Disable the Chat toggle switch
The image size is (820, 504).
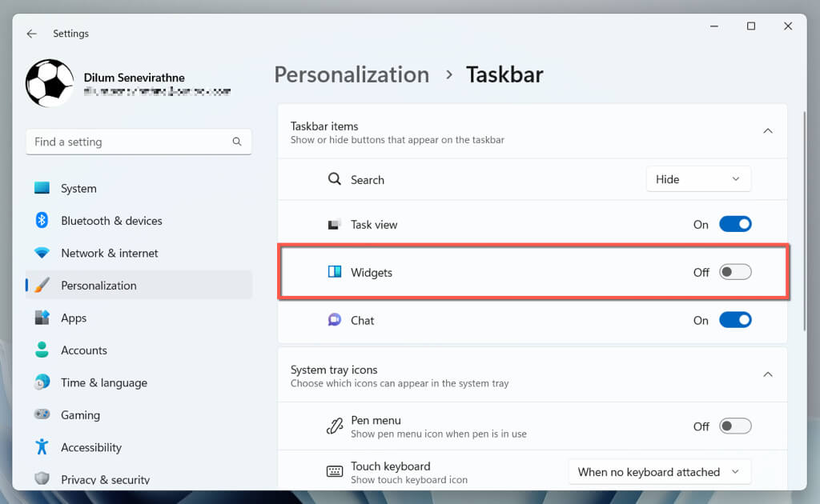(735, 320)
